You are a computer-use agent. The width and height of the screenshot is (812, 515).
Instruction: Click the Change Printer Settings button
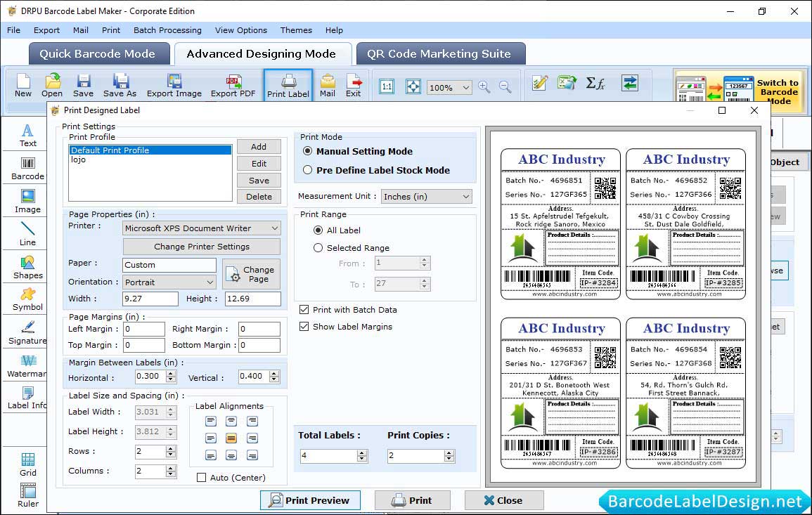pyautogui.click(x=202, y=247)
